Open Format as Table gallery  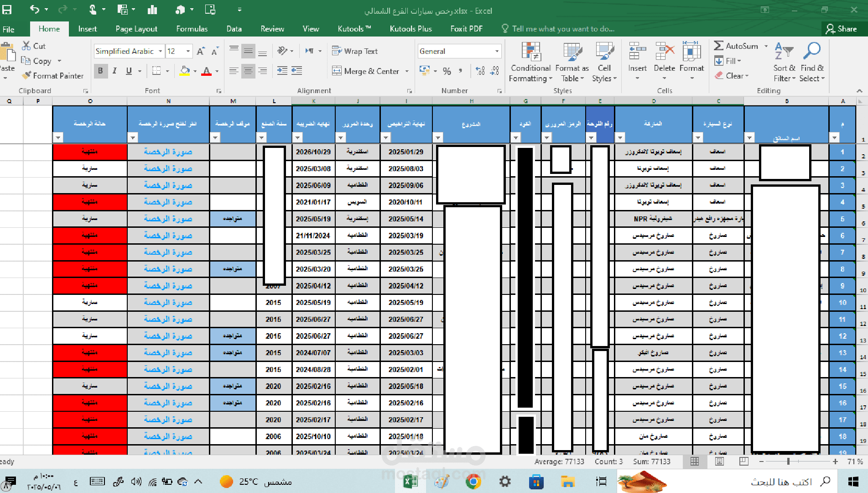[x=572, y=62]
